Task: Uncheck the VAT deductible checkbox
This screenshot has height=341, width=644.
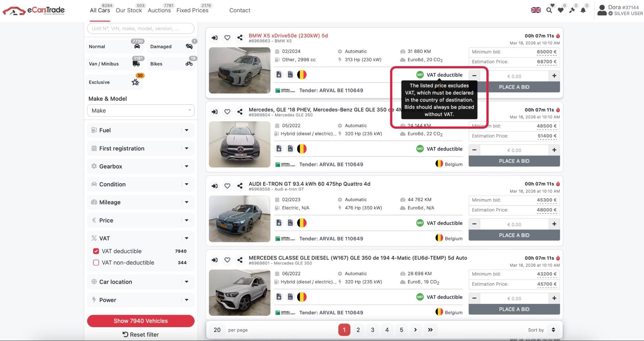Action: coord(96,251)
